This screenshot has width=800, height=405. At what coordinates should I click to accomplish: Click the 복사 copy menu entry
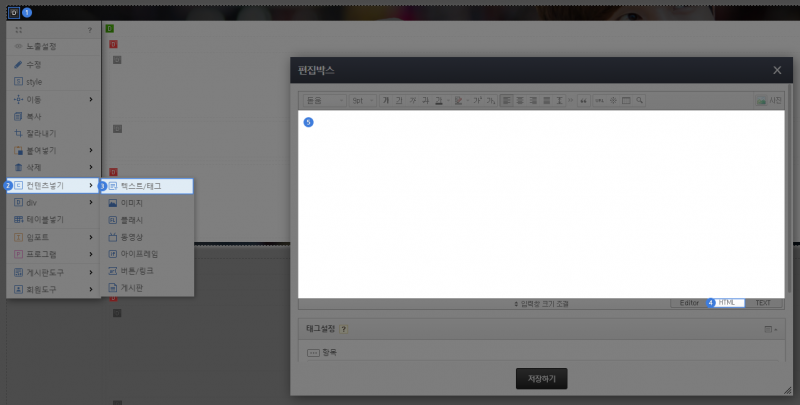click(35, 116)
